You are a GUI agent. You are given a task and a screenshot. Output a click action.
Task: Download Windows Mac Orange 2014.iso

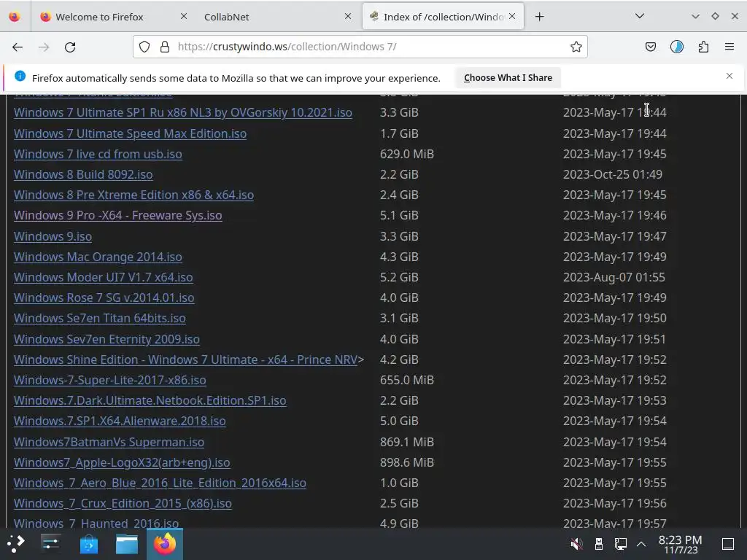click(x=98, y=257)
